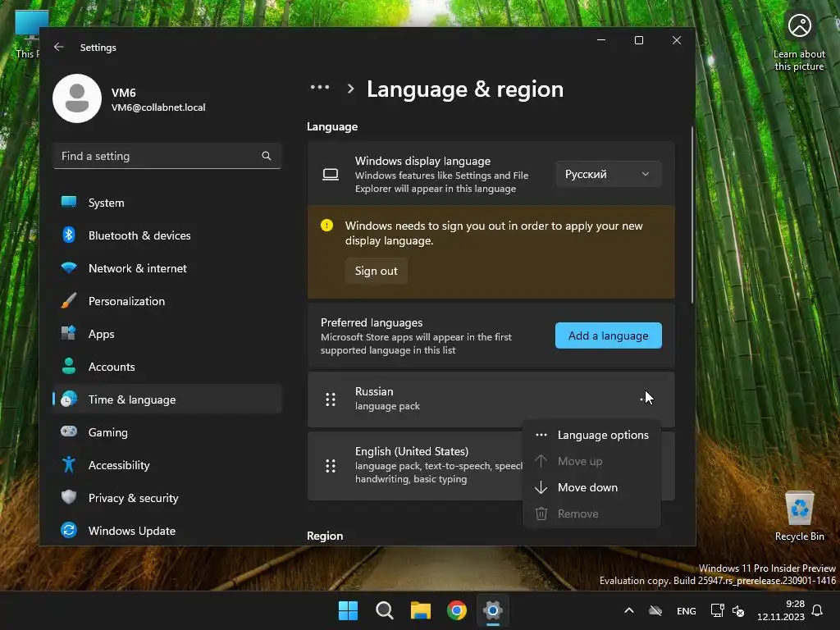Click the English (United States) entry text

412,451
